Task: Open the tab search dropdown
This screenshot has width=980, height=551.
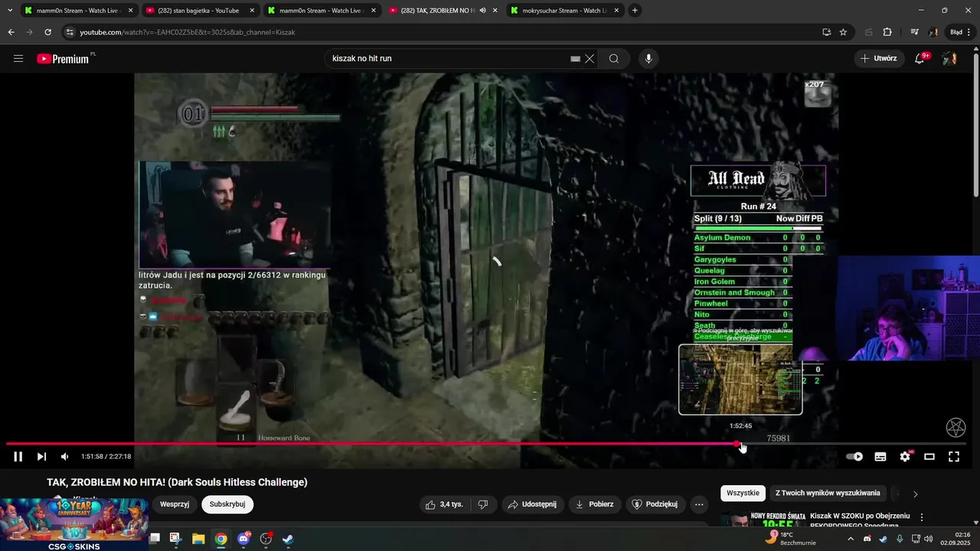Action: [x=9, y=11]
